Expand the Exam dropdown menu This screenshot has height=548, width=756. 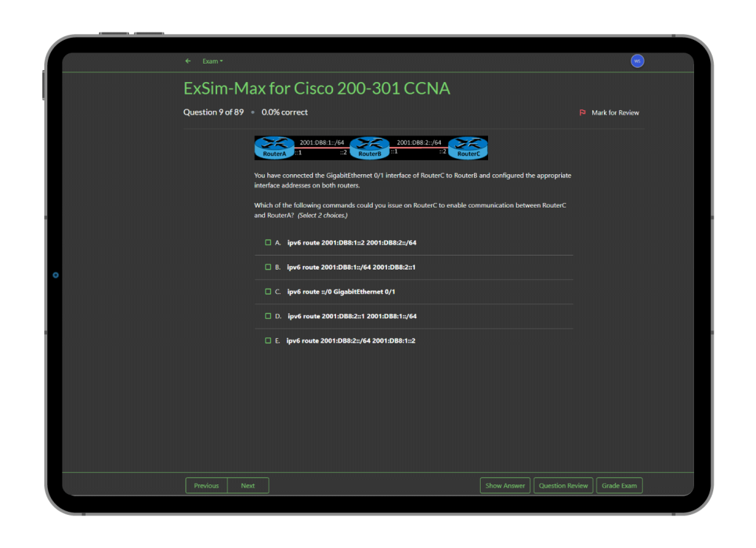point(213,61)
